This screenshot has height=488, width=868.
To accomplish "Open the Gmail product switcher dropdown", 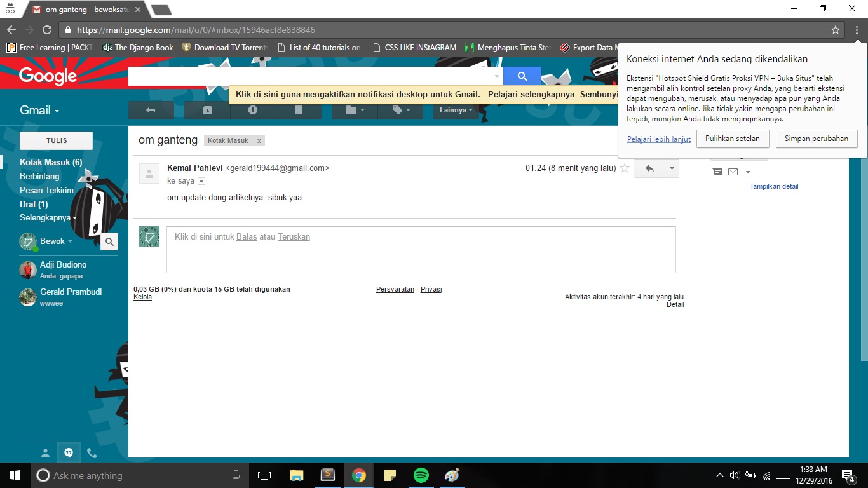I will click(x=39, y=111).
